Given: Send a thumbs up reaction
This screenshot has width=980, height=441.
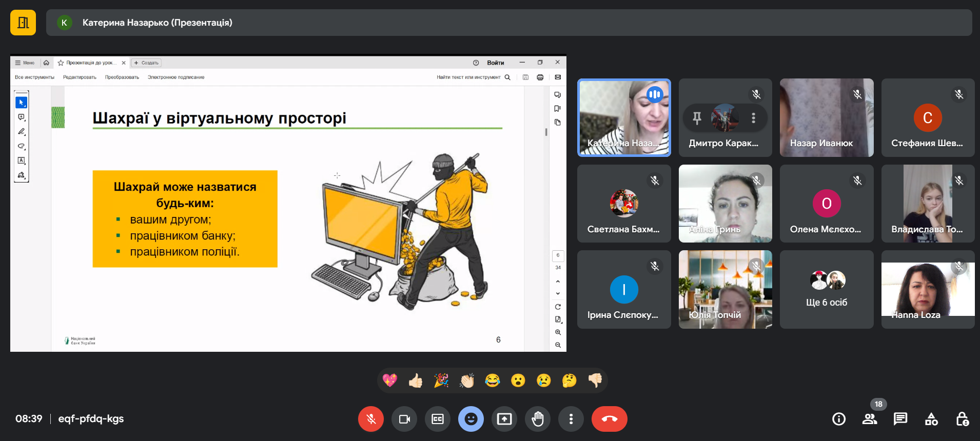Looking at the screenshot, I should tap(416, 380).
